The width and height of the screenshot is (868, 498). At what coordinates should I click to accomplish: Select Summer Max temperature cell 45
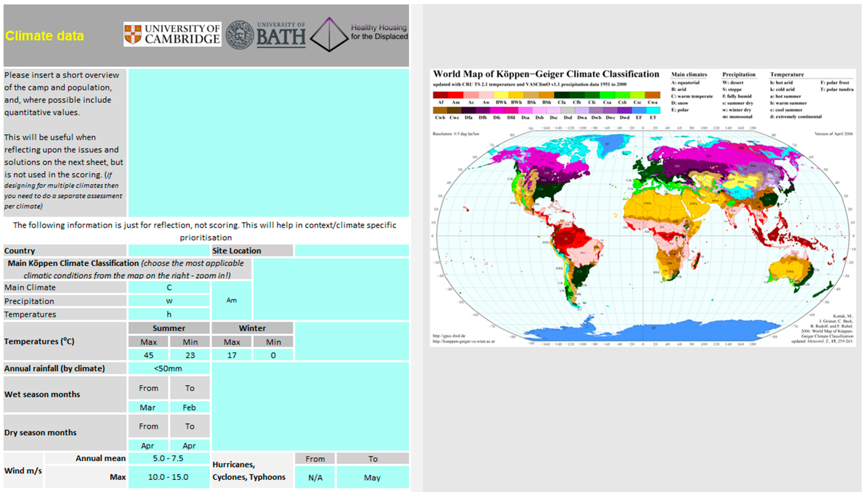tap(148, 355)
